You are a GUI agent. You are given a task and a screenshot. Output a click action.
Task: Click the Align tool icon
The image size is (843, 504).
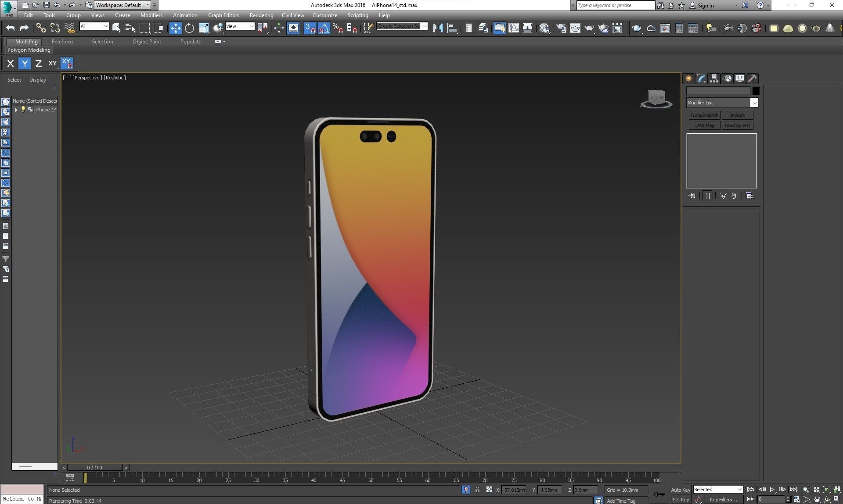coord(452,28)
